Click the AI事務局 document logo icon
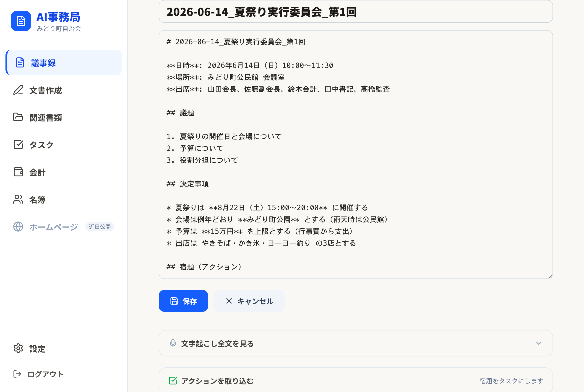 click(21, 21)
